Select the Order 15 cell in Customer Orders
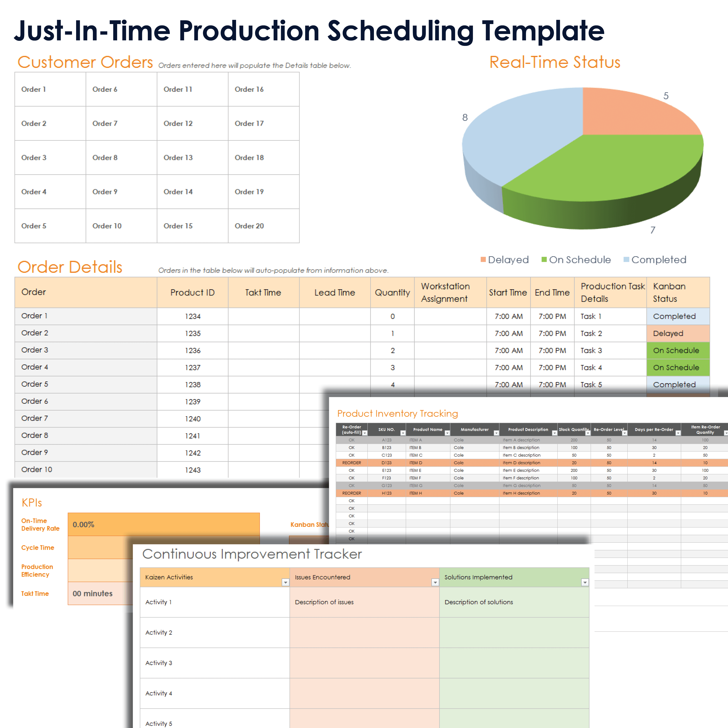728x728 pixels. pos(193,226)
